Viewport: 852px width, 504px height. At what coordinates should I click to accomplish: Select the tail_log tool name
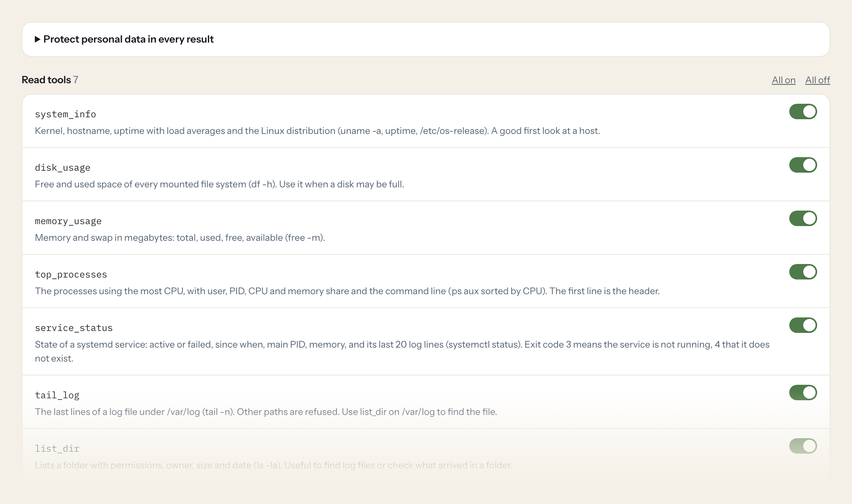57,395
